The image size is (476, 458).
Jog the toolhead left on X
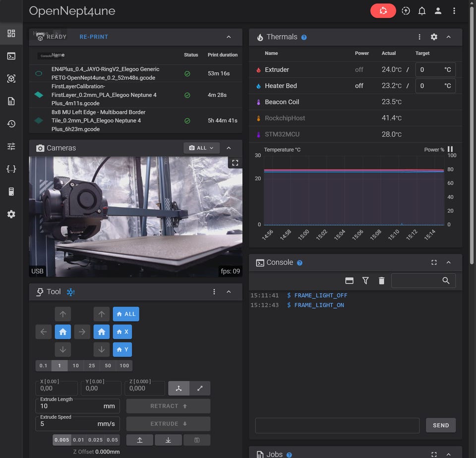tap(44, 331)
